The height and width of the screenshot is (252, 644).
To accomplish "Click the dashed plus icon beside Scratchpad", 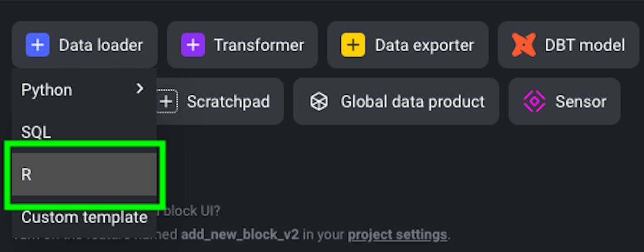I will pos(167,101).
